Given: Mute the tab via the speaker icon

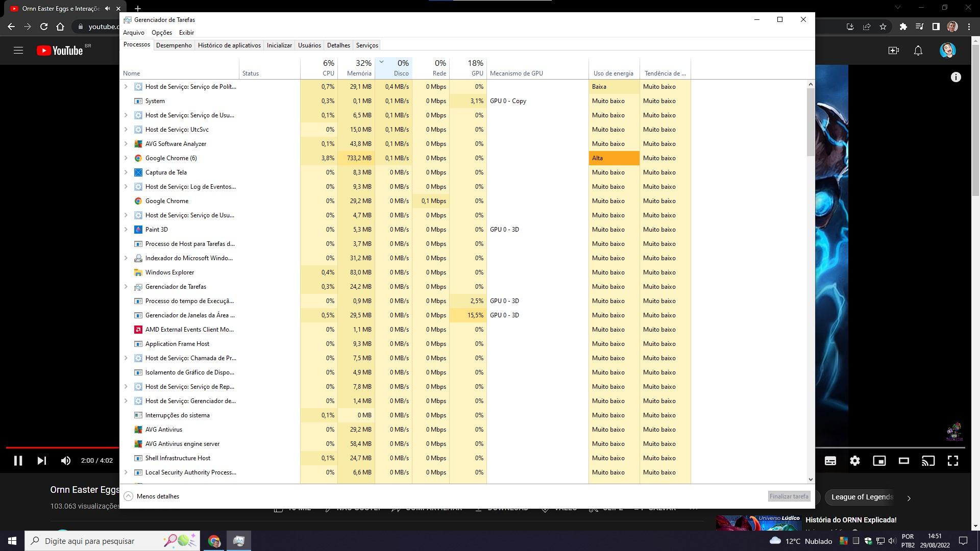Looking at the screenshot, I should coord(107,9).
